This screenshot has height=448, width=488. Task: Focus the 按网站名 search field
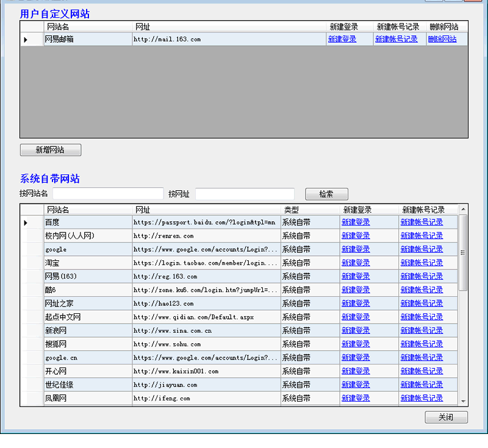(x=108, y=194)
